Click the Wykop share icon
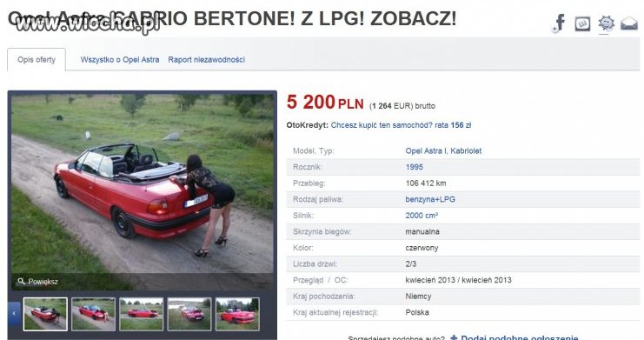 [x=582, y=23]
